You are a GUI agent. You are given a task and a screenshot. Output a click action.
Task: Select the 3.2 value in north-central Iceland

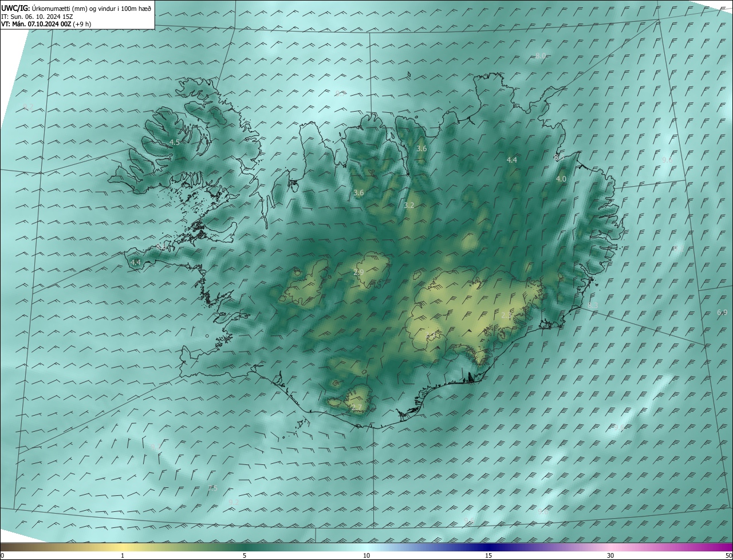click(409, 205)
